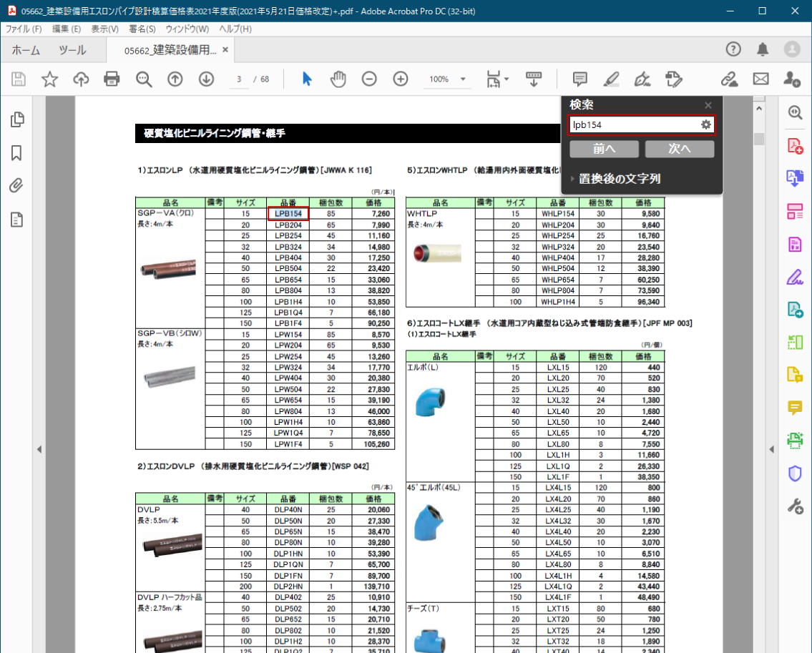Open notifications bell
Screen dimensions: 812x653
[x=763, y=49]
